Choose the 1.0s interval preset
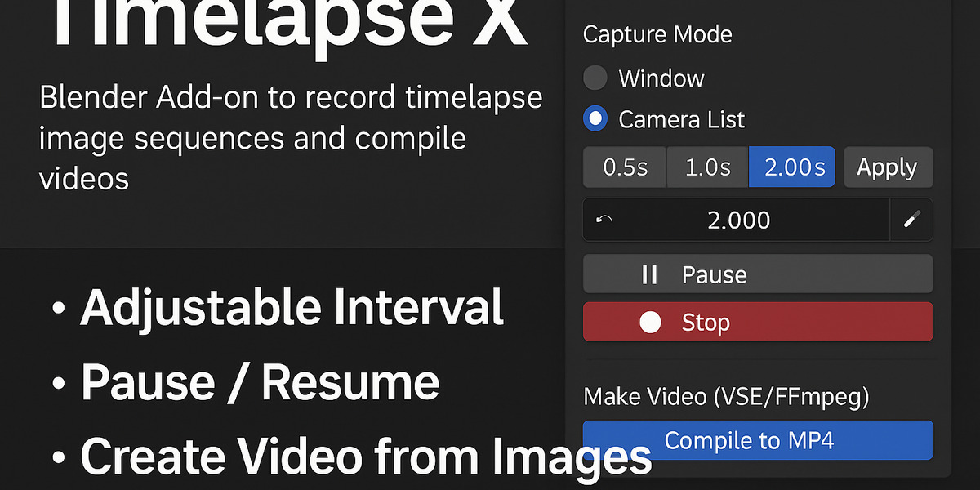This screenshot has width=980, height=490. point(707,167)
